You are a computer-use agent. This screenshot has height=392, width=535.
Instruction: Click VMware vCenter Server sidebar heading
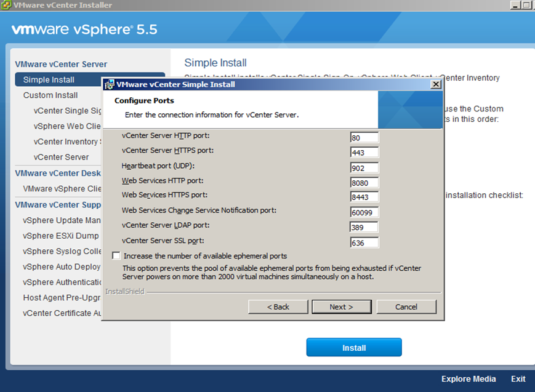point(61,64)
